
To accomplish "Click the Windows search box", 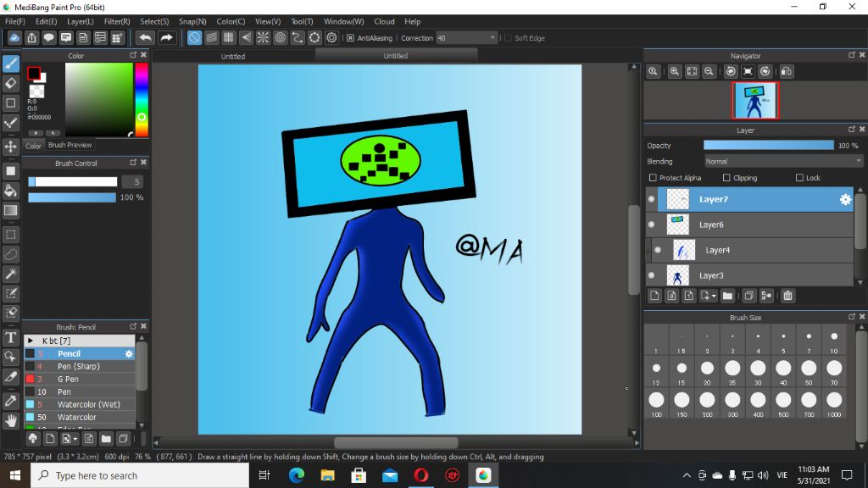I will (140, 475).
